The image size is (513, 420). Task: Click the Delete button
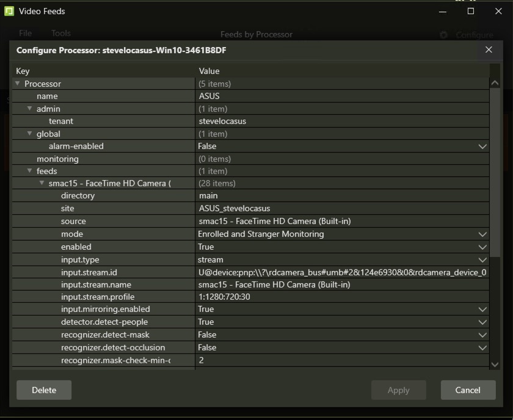[44, 390]
